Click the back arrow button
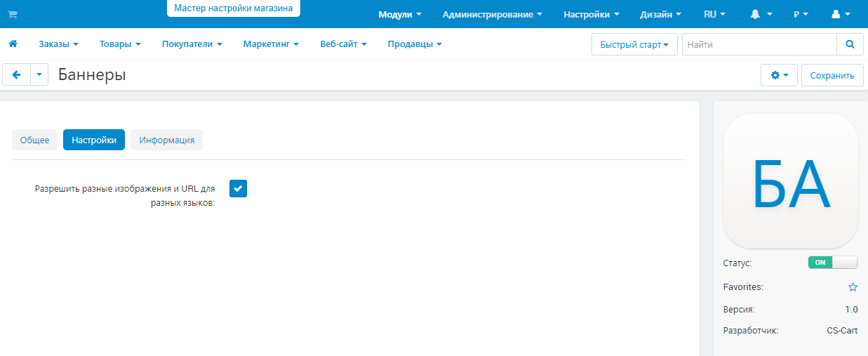868x356 pixels. pos(17,75)
